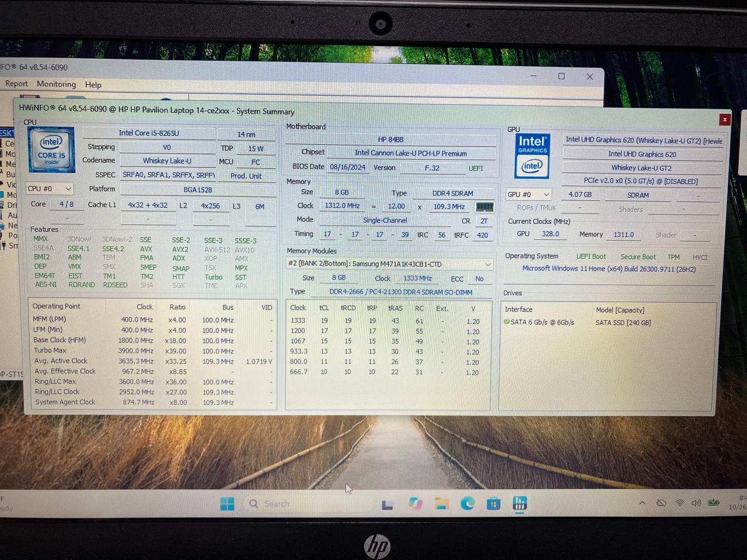Open File Explorer from the taskbar
747x560 pixels.
[442, 503]
